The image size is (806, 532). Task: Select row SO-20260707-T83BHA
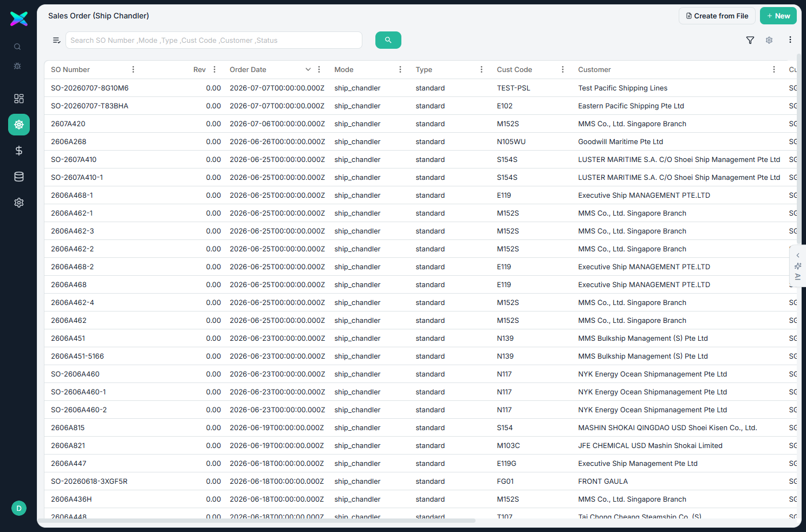[420, 106]
